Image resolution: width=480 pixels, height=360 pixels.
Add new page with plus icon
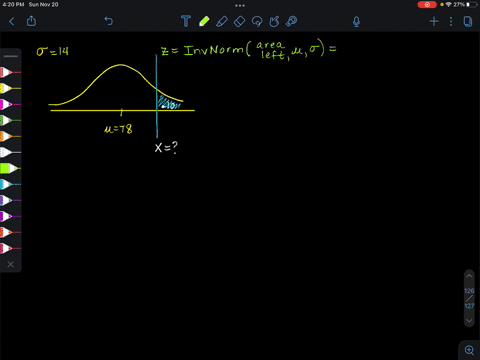click(x=434, y=22)
